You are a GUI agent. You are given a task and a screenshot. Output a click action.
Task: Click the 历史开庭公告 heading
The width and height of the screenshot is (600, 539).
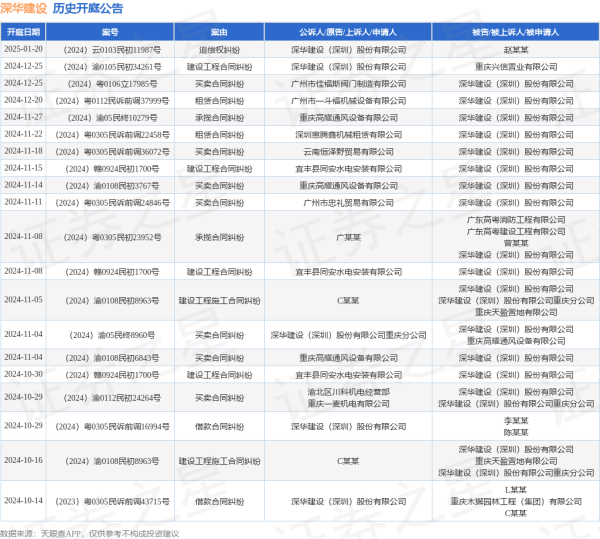click(88, 8)
